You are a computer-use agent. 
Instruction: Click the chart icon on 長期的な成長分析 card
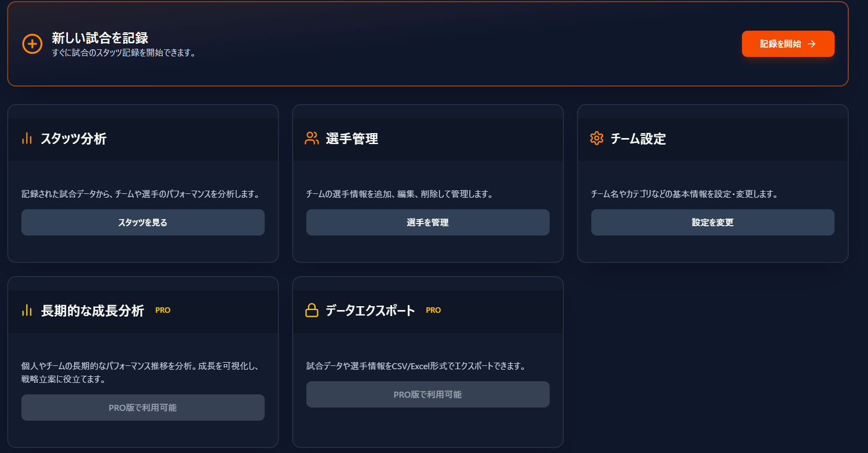point(27,310)
